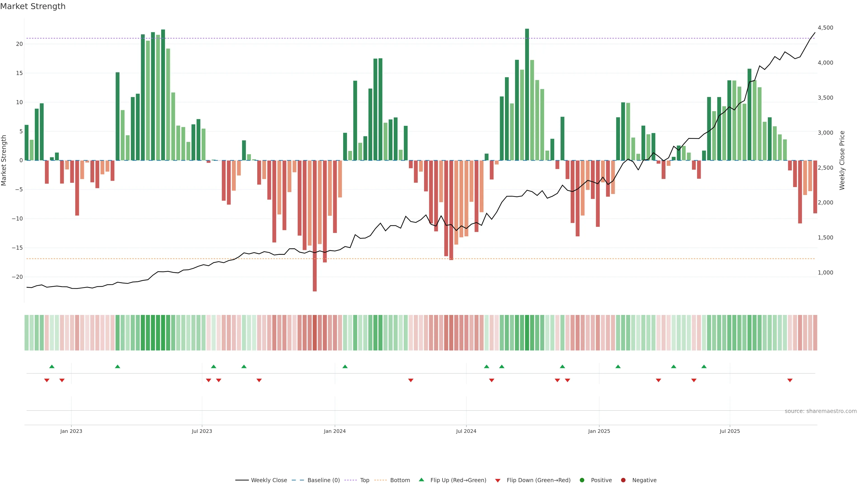Click the source: sharemaestro.com text
The height and width of the screenshot is (488, 868).
(821, 411)
